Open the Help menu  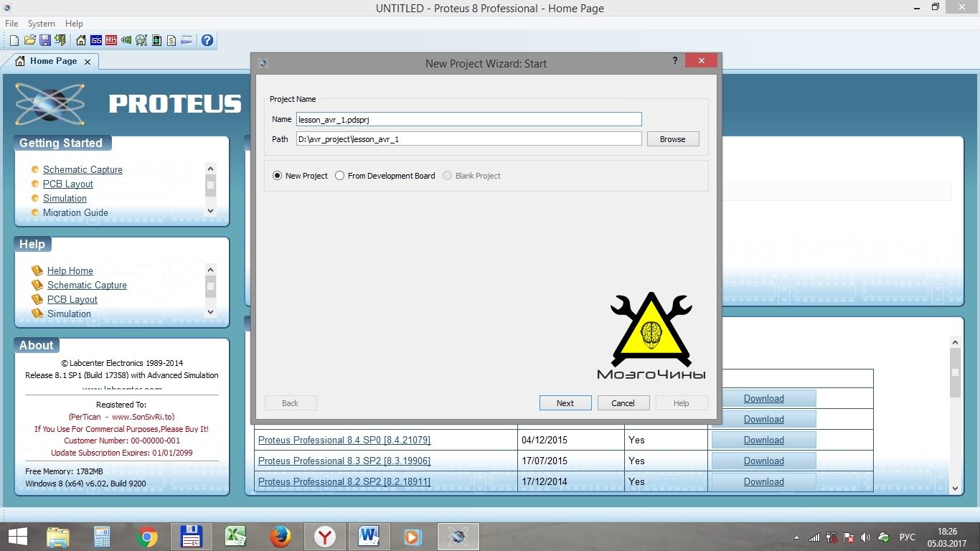[x=74, y=24]
